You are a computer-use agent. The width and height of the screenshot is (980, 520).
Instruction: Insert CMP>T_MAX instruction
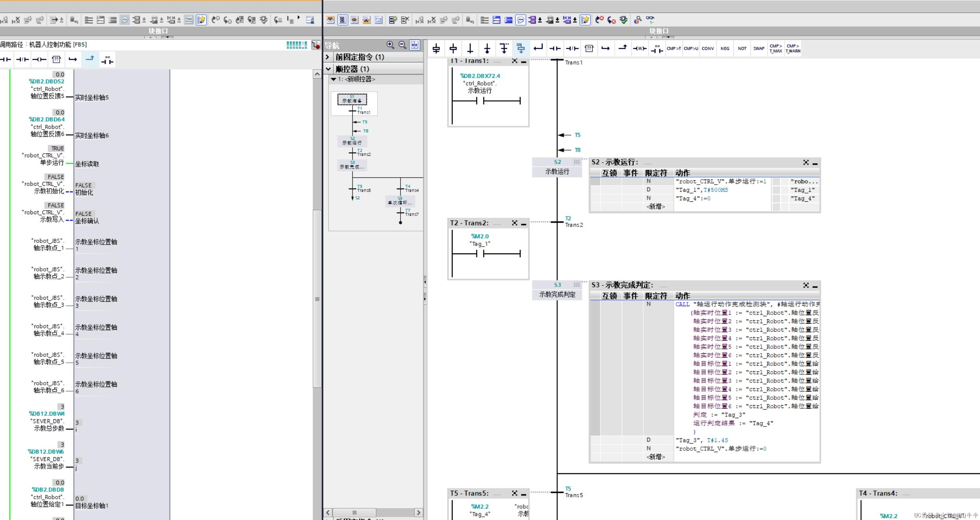(x=776, y=48)
